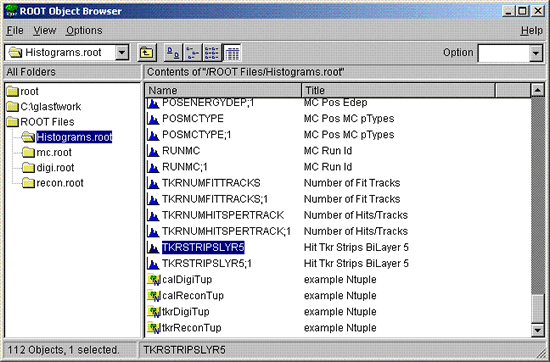Viewport: 550px width, 362px height.
Task: Select the TKRNUMFITTRACKS histogram entry
Action: coord(211,183)
